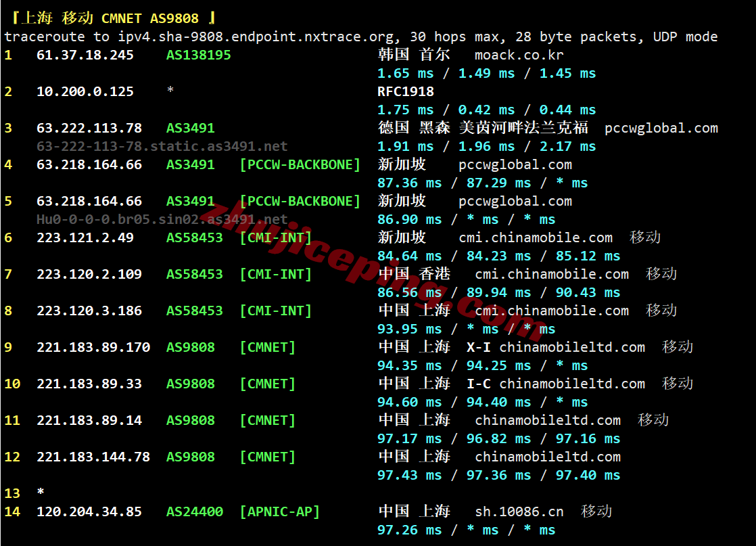Click AS9808 in hop 10 row

click(x=191, y=384)
